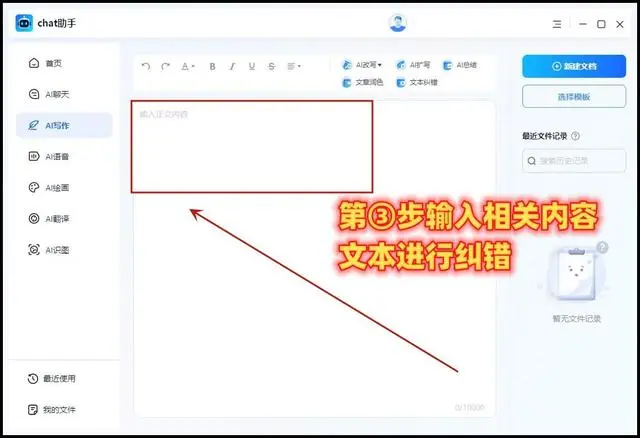Redo the last edit
640x438 pixels.
click(x=165, y=66)
